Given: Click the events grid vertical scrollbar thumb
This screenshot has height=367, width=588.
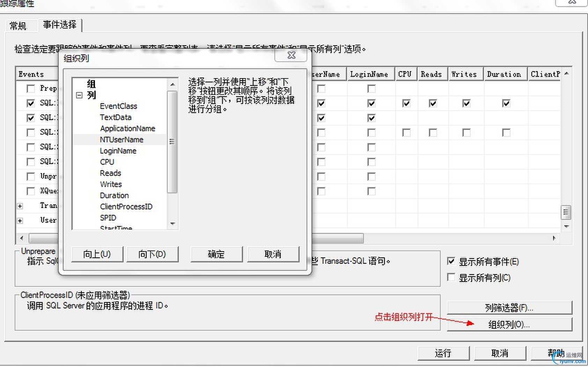Looking at the screenshot, I should tap(566, 212).
